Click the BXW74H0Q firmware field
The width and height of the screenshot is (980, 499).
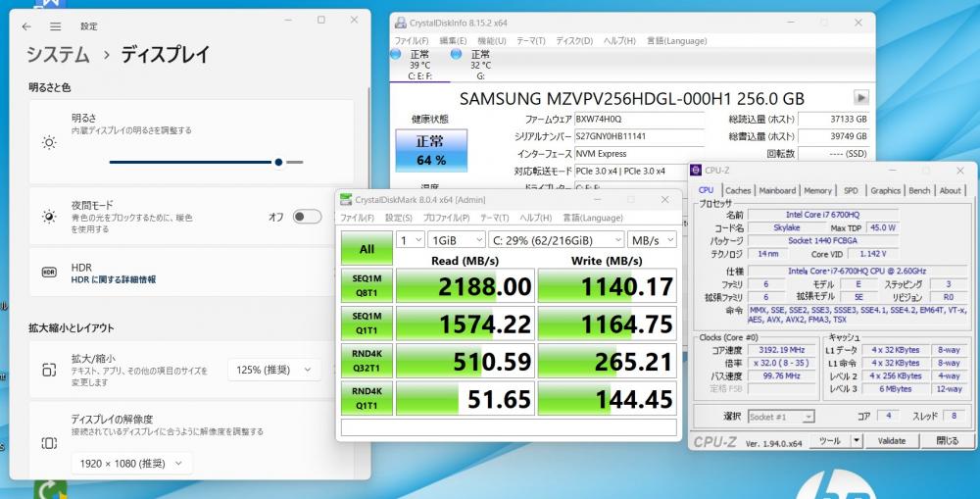639,119
